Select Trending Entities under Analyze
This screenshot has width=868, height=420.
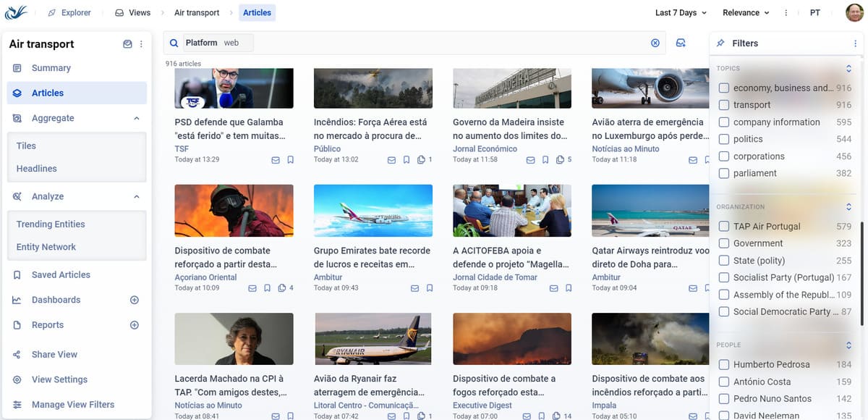point(51,224)
